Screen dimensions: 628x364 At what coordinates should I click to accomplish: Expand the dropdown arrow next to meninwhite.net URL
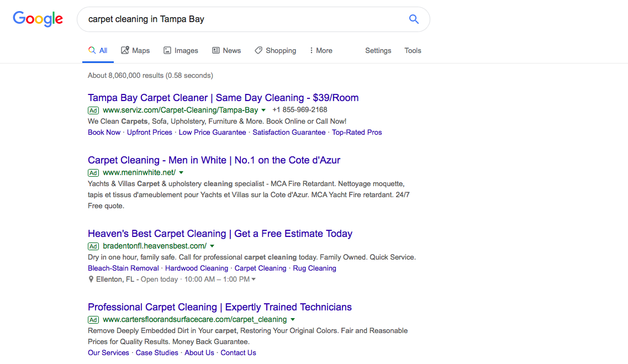(181, 172)
